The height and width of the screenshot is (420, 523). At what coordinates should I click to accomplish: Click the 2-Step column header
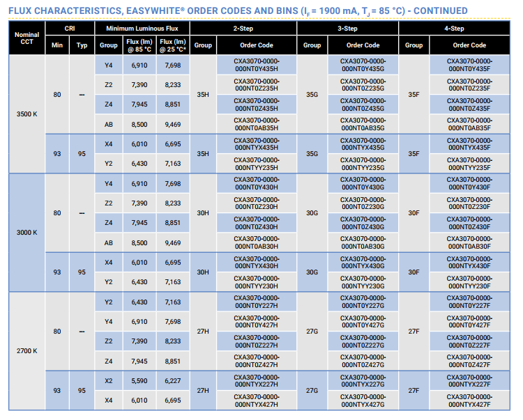(x=243, y=29)
